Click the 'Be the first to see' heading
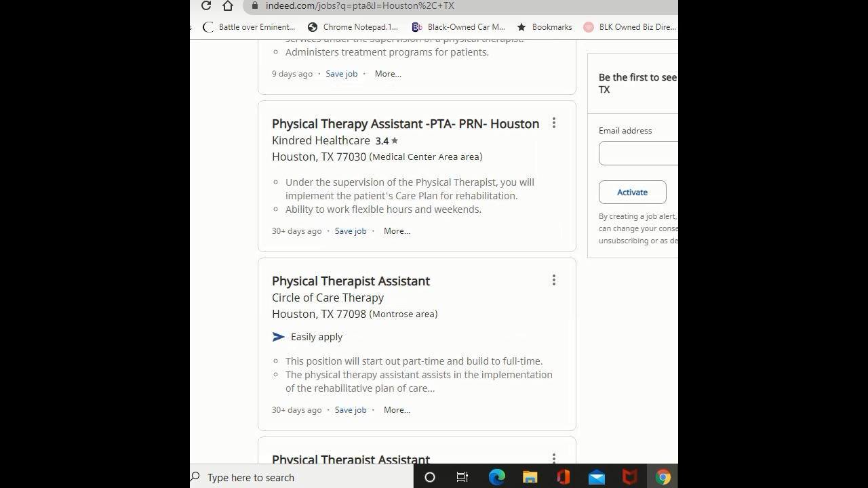The height and width of the screenshot is (488, 868). 637,83
